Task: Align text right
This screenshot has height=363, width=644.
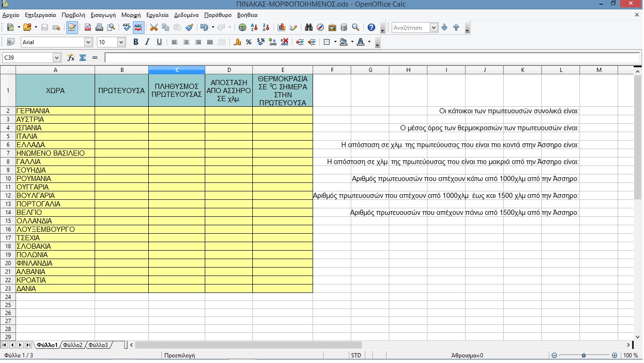Action: (198, 42)
